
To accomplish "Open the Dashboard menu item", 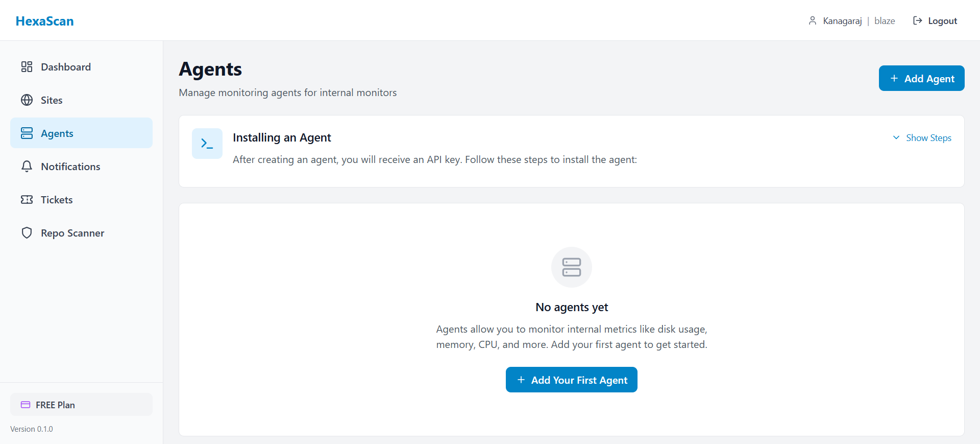I will 66,67.
